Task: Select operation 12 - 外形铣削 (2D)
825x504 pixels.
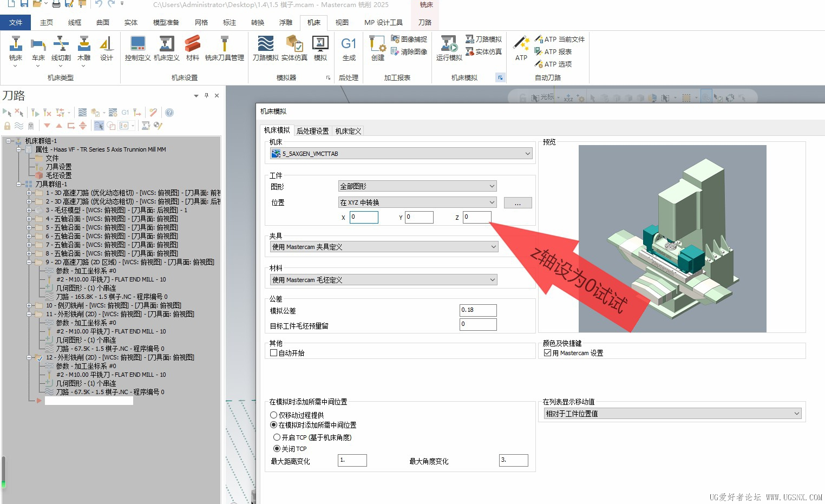Action: point(120,357)
